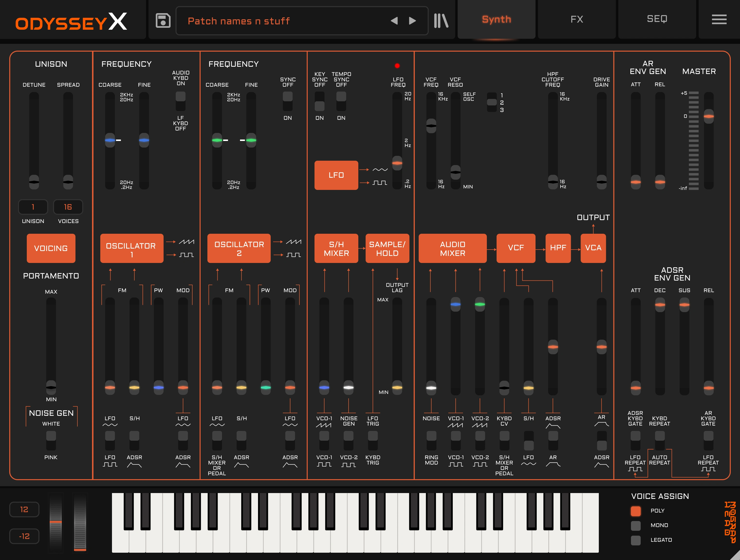
Task: Click the resize corner handle icon
Action: [735, 555]
